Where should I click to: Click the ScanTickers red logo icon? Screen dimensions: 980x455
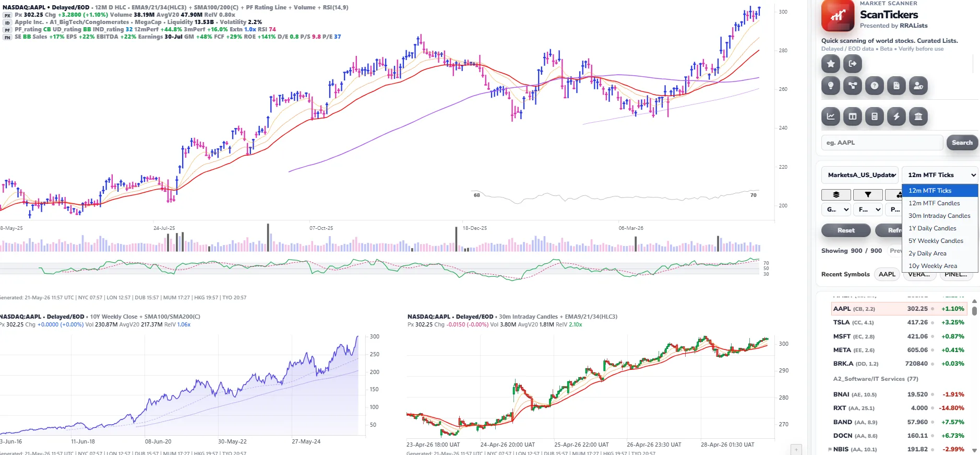(838, 16)
